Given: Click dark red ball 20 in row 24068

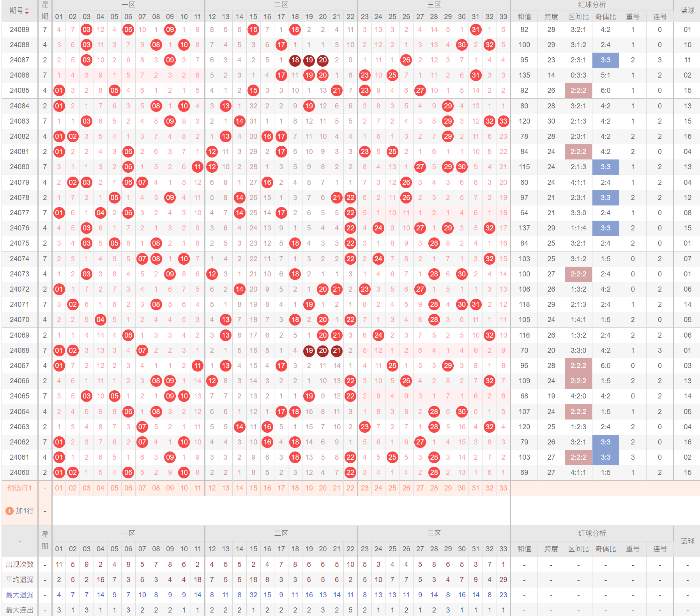Looking at the screenshot, I should [x=323, y=350].
